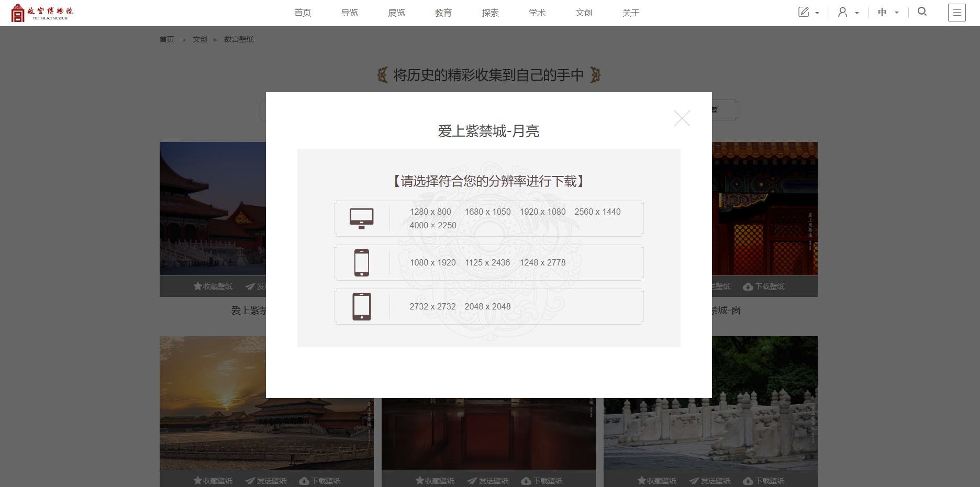Expand the dropdown beside the pen icon
Image resolution: width=980 pixels, height=487 pixels.
(x=817, y=13)
